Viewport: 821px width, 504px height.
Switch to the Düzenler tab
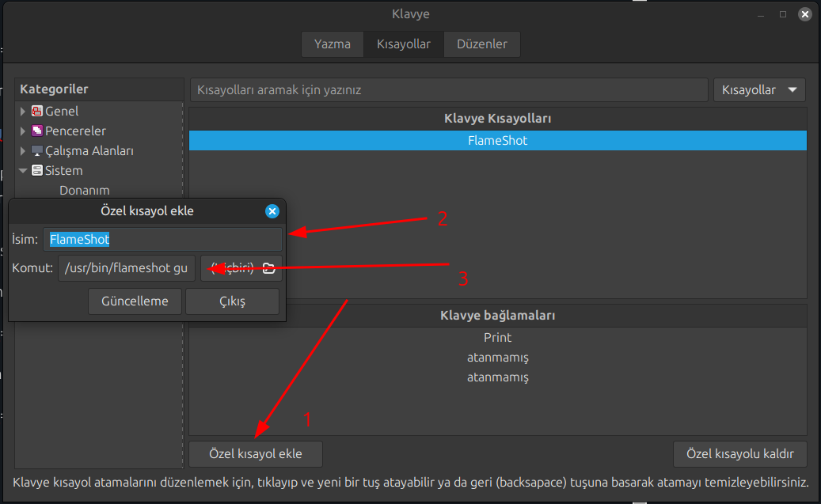click(x=481, y=44)
